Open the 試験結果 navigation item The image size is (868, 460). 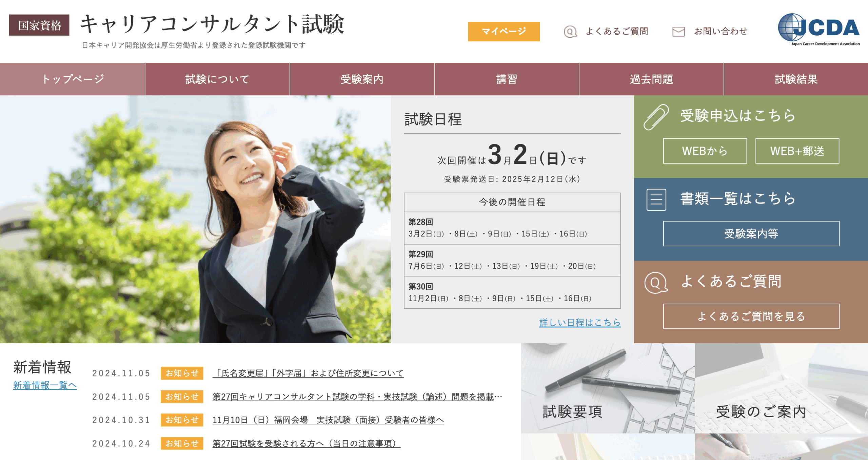pyautogui.click(x=796, y=79)
